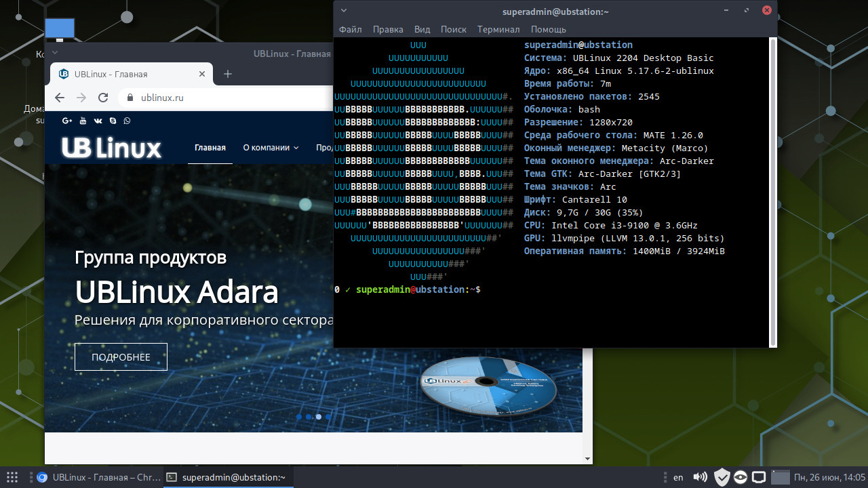
Task: Click the volume icon in system tray
Action: click(x=701, y=477)
